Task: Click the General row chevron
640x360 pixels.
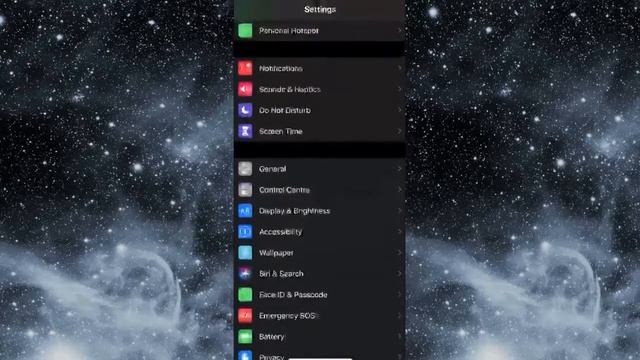Action: [x=399, y=169]
